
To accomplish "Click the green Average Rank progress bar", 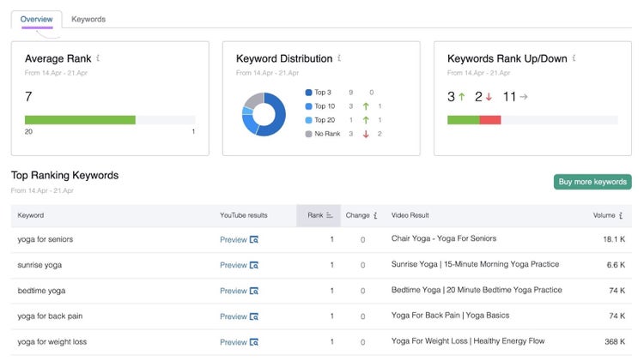I will [80, 120].
